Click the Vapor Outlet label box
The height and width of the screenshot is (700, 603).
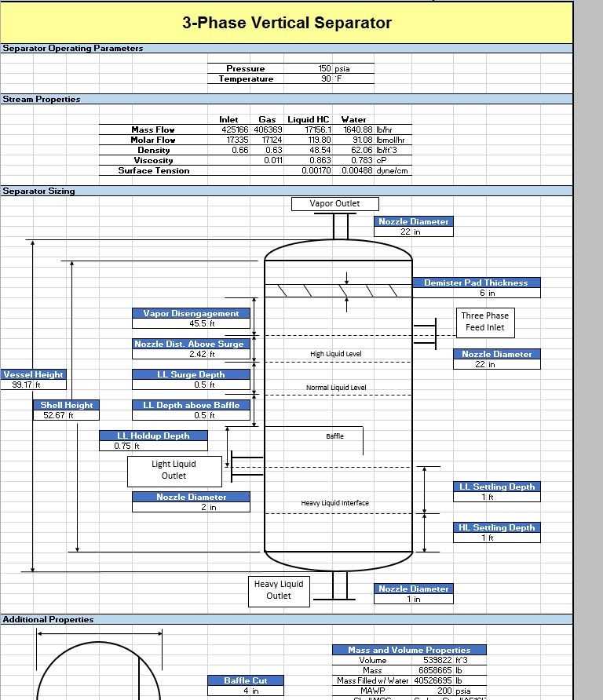click(x=335, y=204)
